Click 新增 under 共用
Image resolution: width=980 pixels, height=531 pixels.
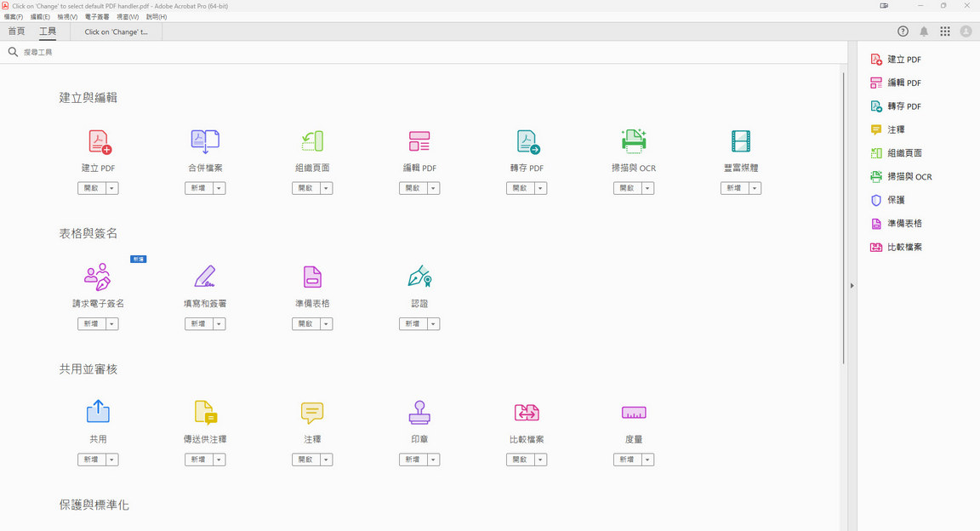tap(91, 459)
